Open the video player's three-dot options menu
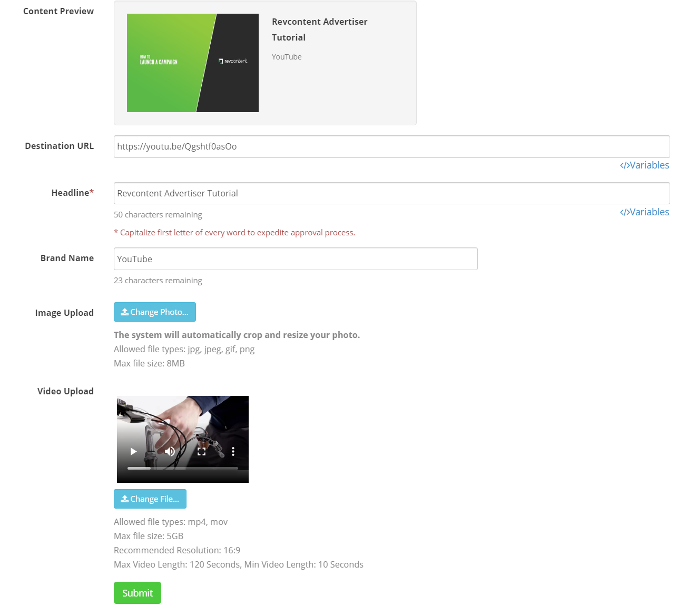 tap(233, 451)
